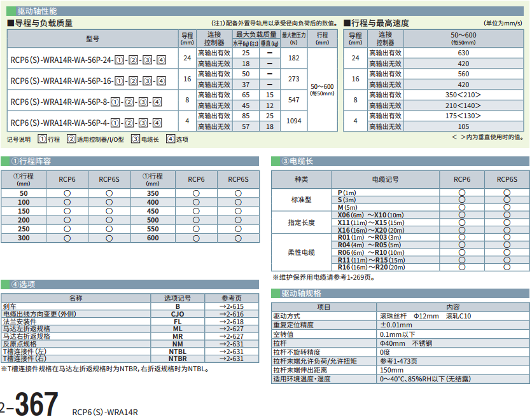Select spec value 参考1-473页
The width and height of the screenshot is (532, 417).
tap(398, 361)
